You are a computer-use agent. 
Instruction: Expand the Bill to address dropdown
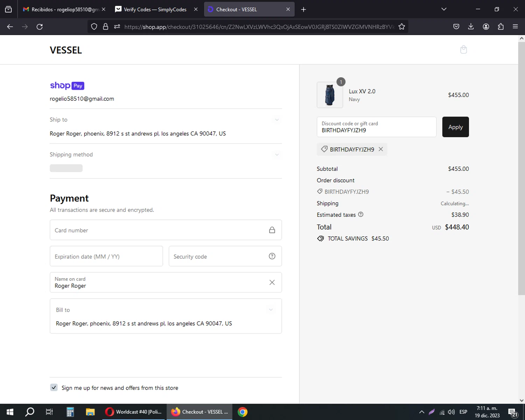tap(271, 310)
